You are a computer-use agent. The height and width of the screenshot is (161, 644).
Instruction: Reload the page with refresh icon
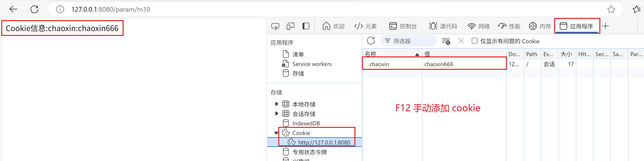click(x=34, y=10)
